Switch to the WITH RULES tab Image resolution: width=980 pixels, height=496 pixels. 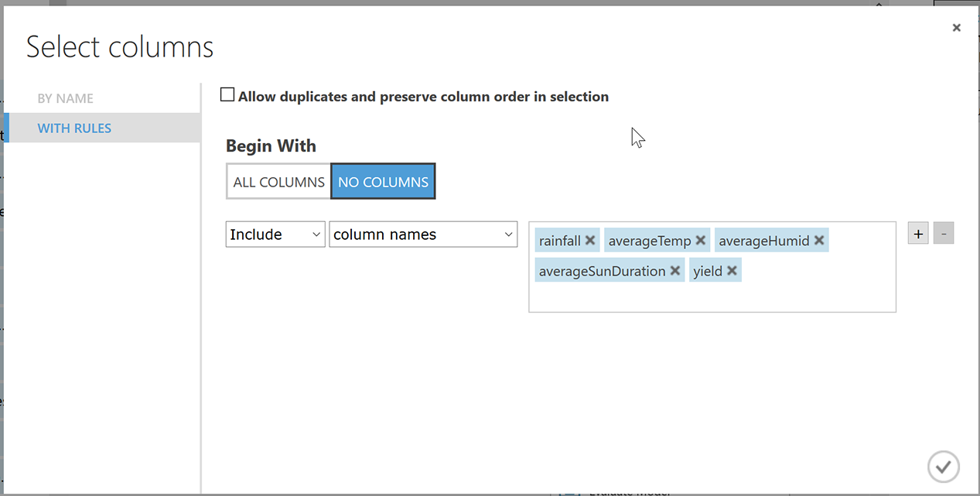[x=74, y=128]
